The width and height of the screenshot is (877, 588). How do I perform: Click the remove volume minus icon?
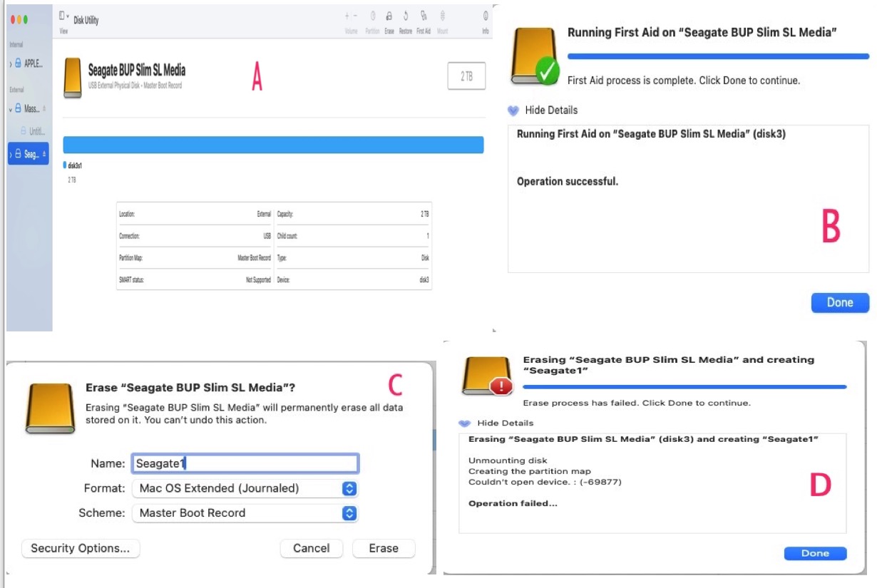click(354, 16)
